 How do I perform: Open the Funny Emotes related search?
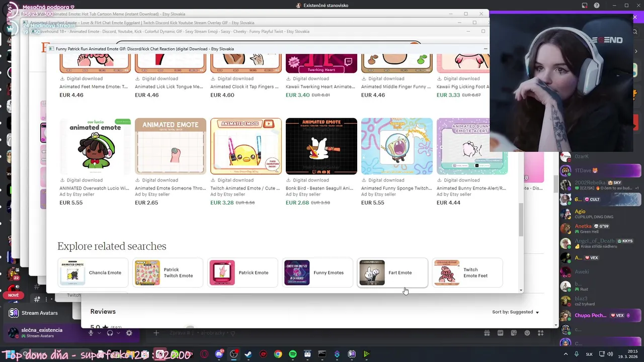[317, 273]
